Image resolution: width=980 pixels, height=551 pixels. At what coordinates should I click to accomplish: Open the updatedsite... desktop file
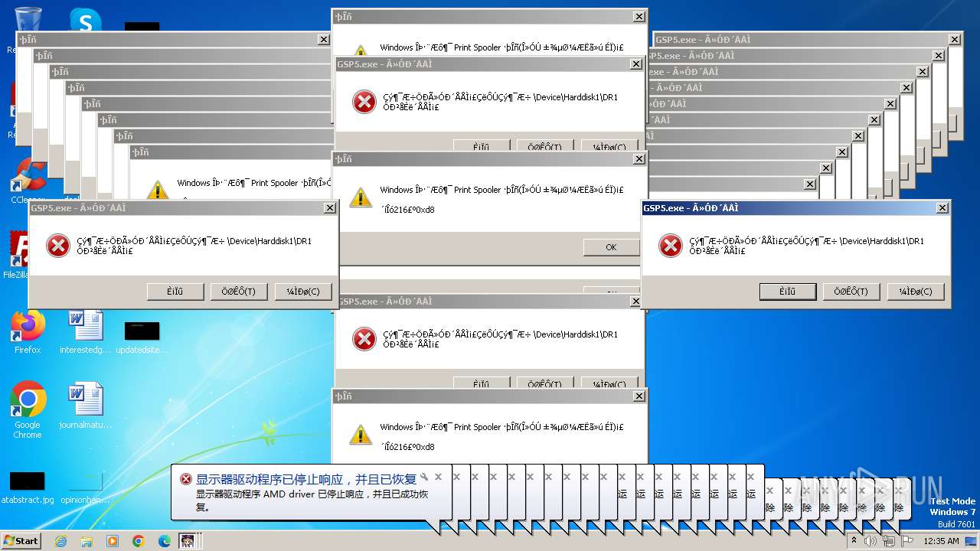pyautogui.click(x=142, y=337)
